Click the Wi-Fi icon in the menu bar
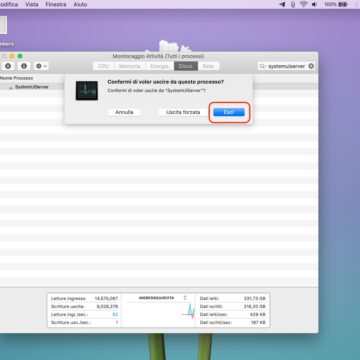 (x=303, y=4)
